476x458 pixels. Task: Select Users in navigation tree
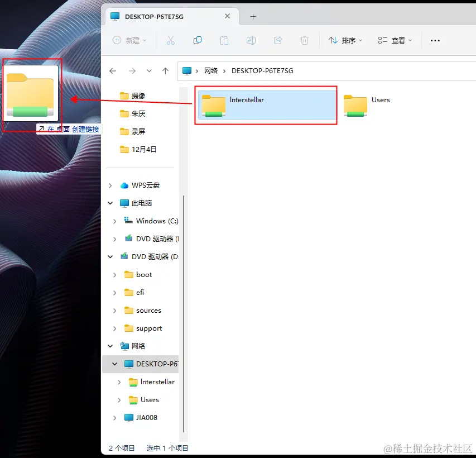144,400
